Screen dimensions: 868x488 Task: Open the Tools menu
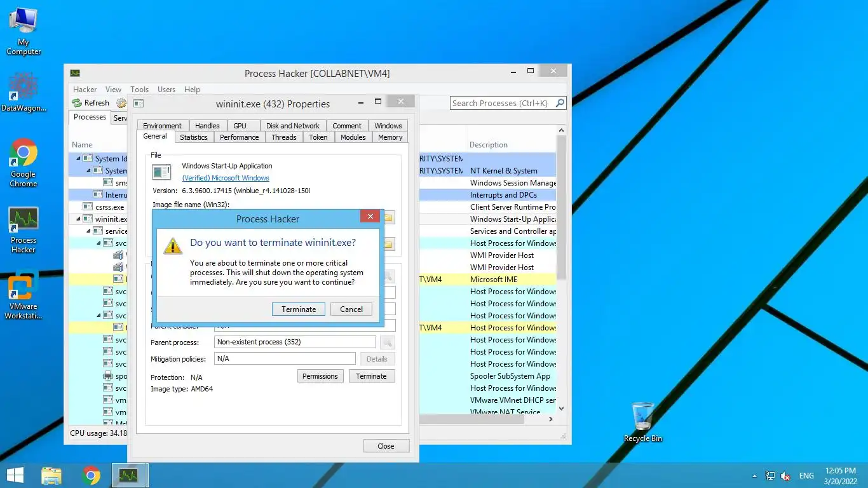click(x=140, y=90)
